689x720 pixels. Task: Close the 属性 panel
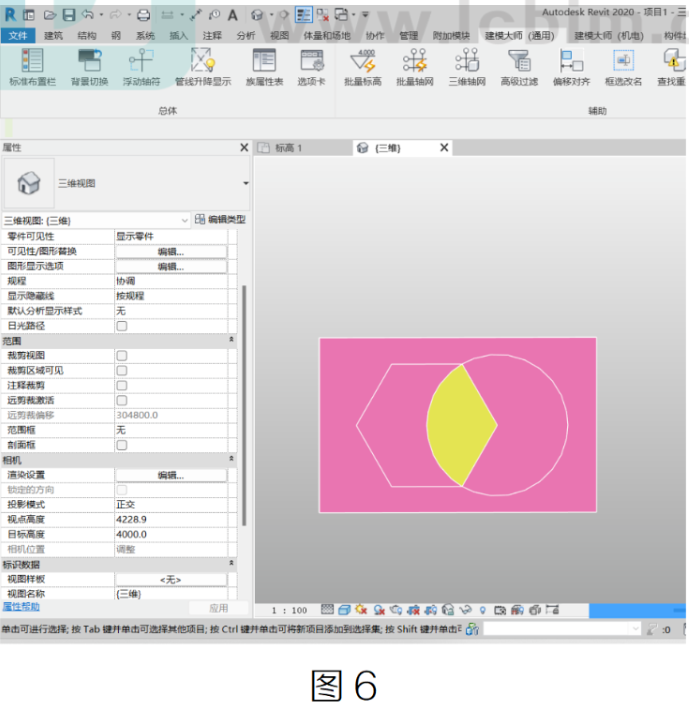point(244,147)
